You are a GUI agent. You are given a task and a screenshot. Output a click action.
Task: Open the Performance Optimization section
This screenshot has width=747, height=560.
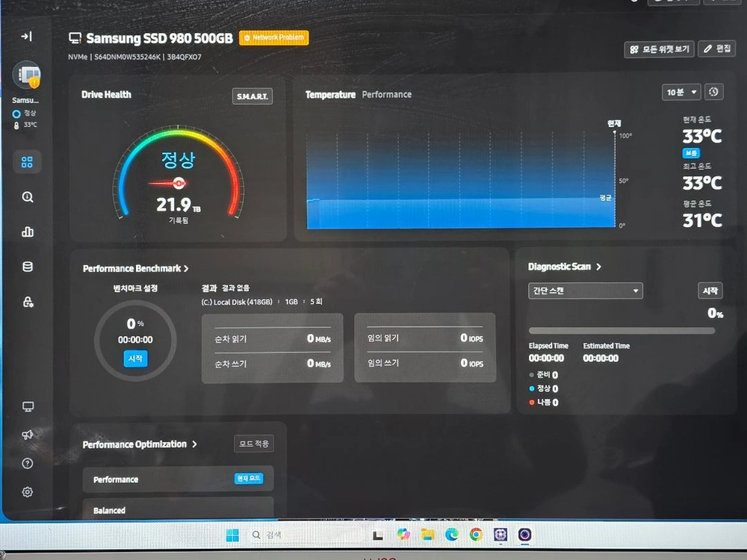point(140,444)
